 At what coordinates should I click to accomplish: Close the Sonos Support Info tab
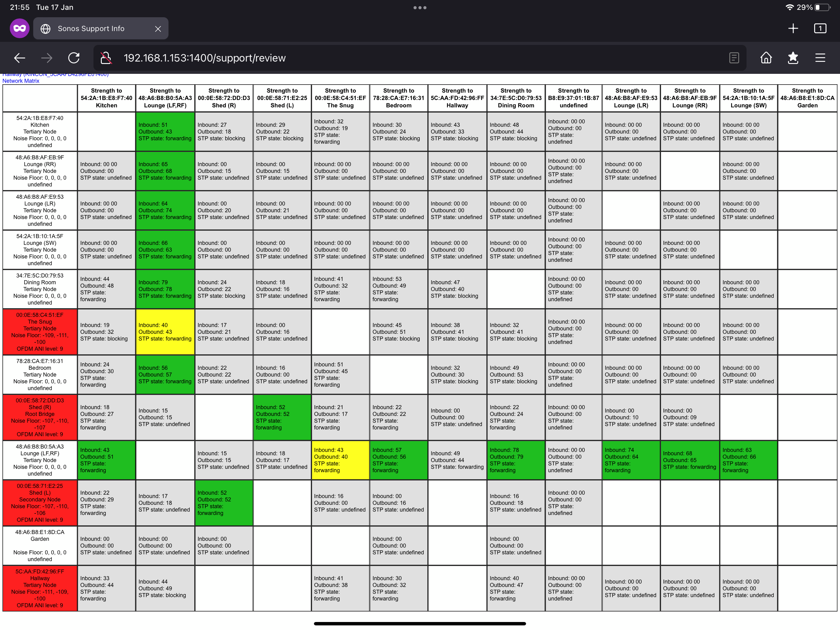[158, 29]
